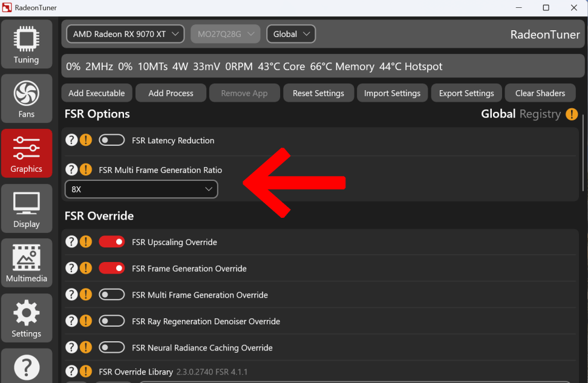The width and height of the screenshot is (588, 383).
Task: Open the Fans sidebar section
Action: pos(26,99)
